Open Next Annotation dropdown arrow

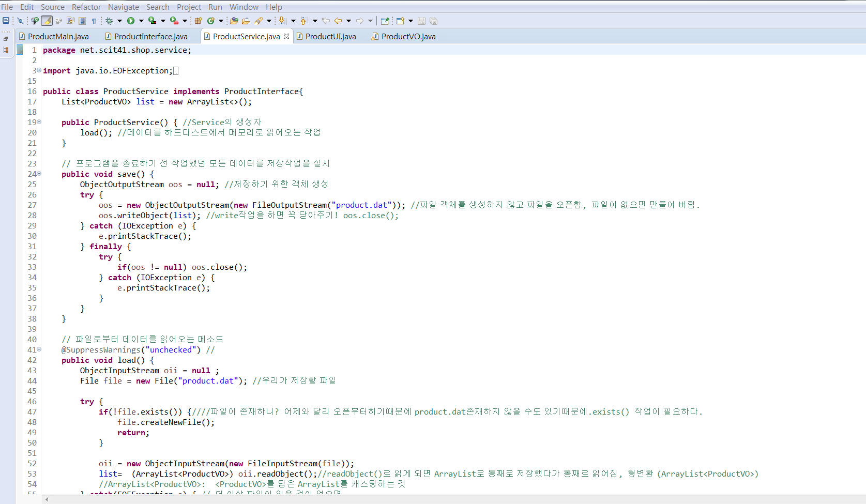pos(293,21)
